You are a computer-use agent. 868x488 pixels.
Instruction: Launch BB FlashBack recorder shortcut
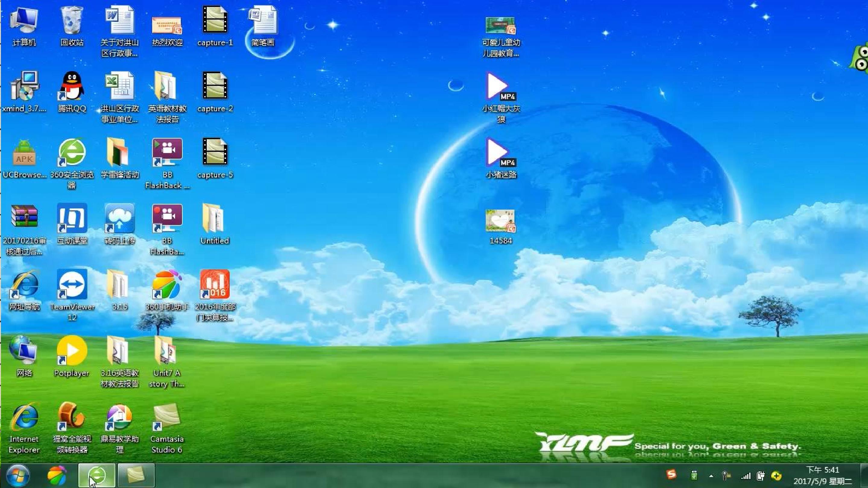[x=167, y=230]
